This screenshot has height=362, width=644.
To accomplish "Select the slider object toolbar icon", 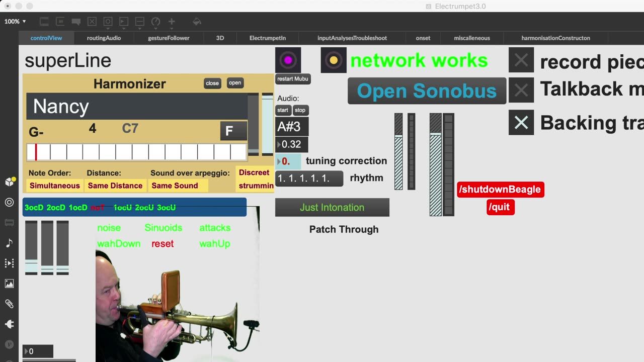I will (140, 22).
